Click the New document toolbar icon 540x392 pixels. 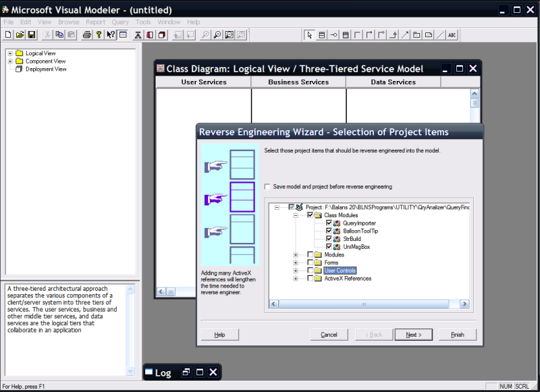[8, 35]
